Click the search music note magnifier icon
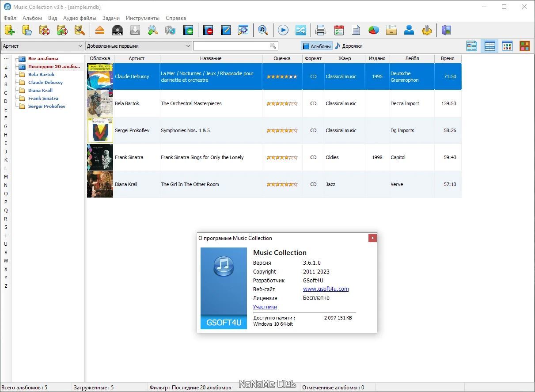 point(263,30)
